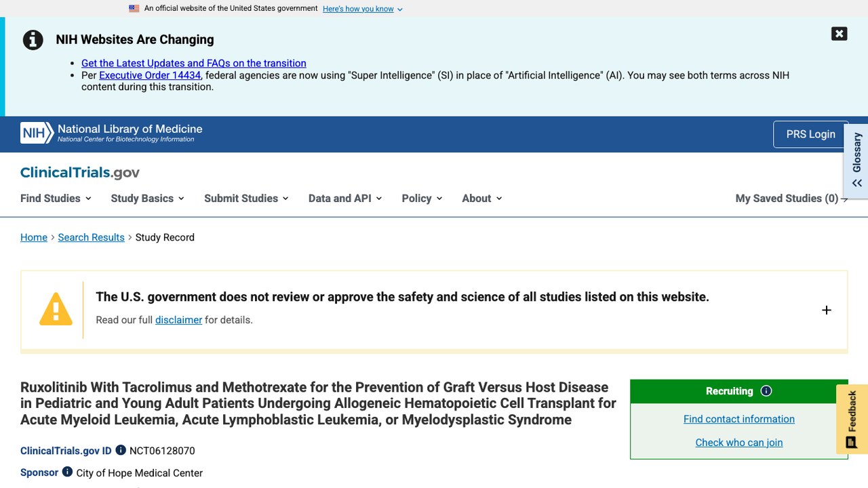Click the Ruxolitinib study title heading
This screenshot has height=488, width=868.
coord(318,403)
